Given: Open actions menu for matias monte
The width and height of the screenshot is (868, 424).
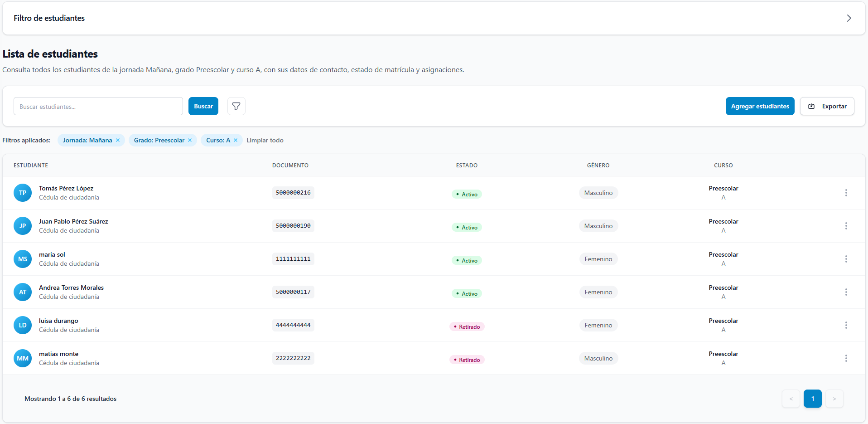Looking at the screenshot, I should 846,358.
